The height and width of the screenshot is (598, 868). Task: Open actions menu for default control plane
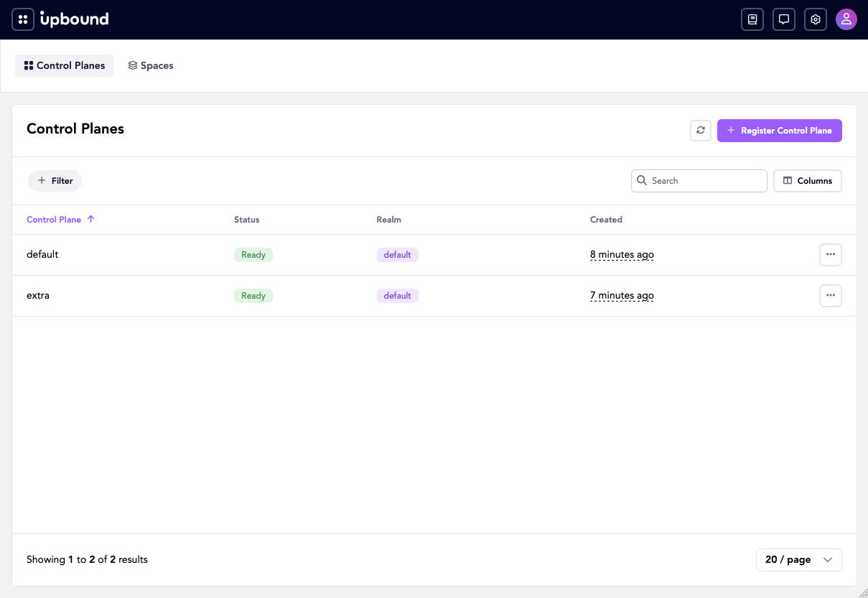click(831, 255)
